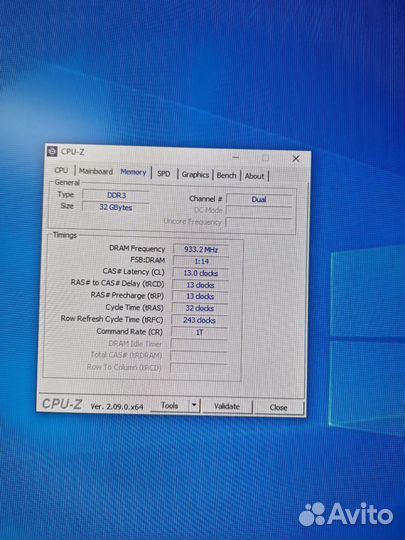Click the empty Total CAS# (tRDRAM) field
The image size is (405, 540).
(x=198, y=356)
